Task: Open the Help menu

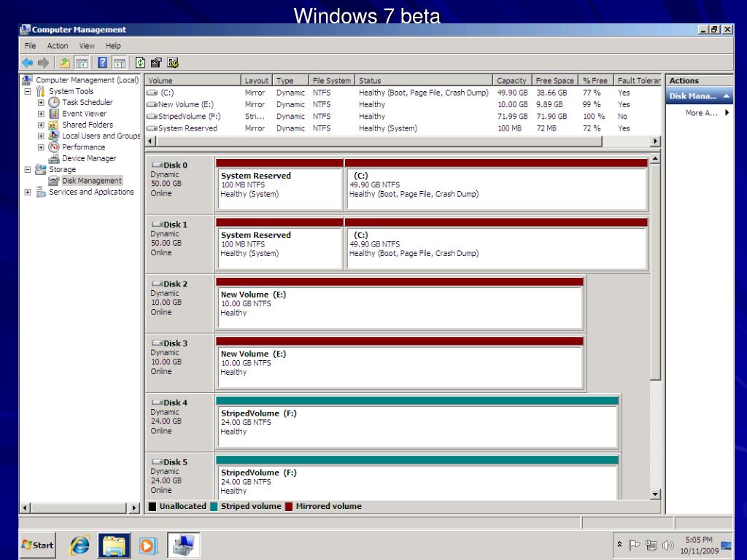Action: [x=113, y=46]
